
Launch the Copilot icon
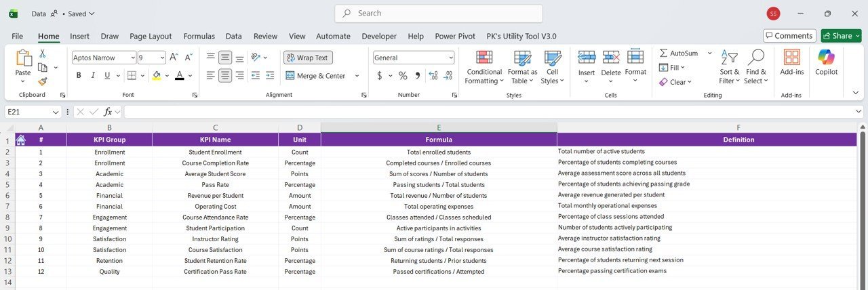click(x=826, y=58)
